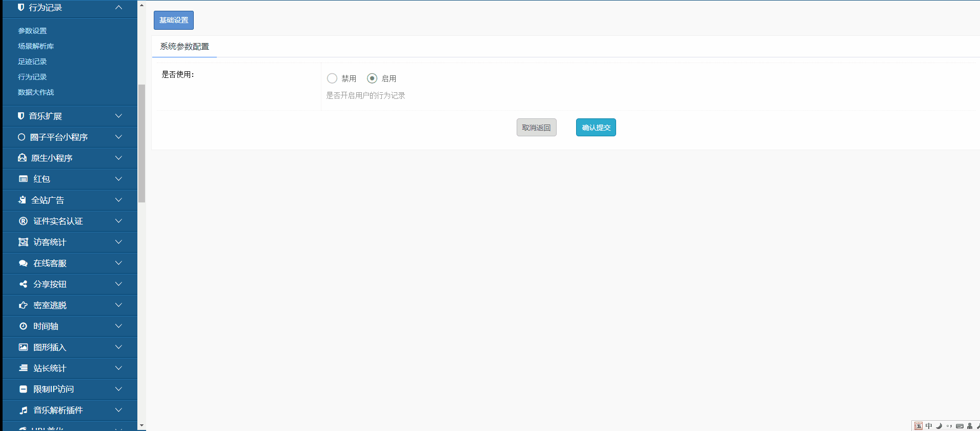Click the music note icon beside 音乐解析插件
The width and height of the screenshot is (980, 431).
click(x=23, y=410)
